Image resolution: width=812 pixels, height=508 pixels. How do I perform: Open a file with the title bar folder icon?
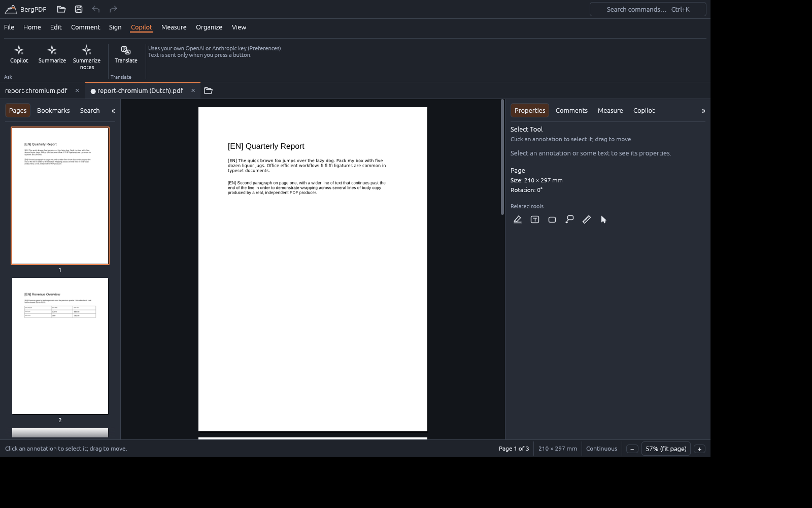click(x=61, y=9)
